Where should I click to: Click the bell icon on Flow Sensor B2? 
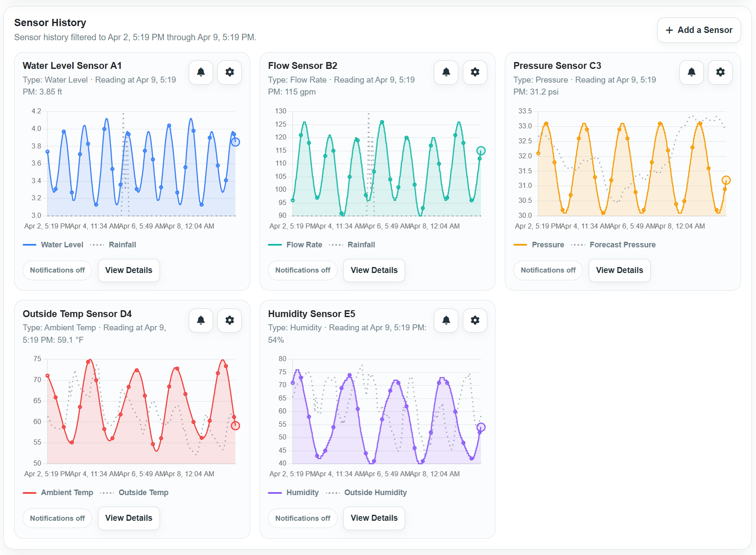click(446, 72)
